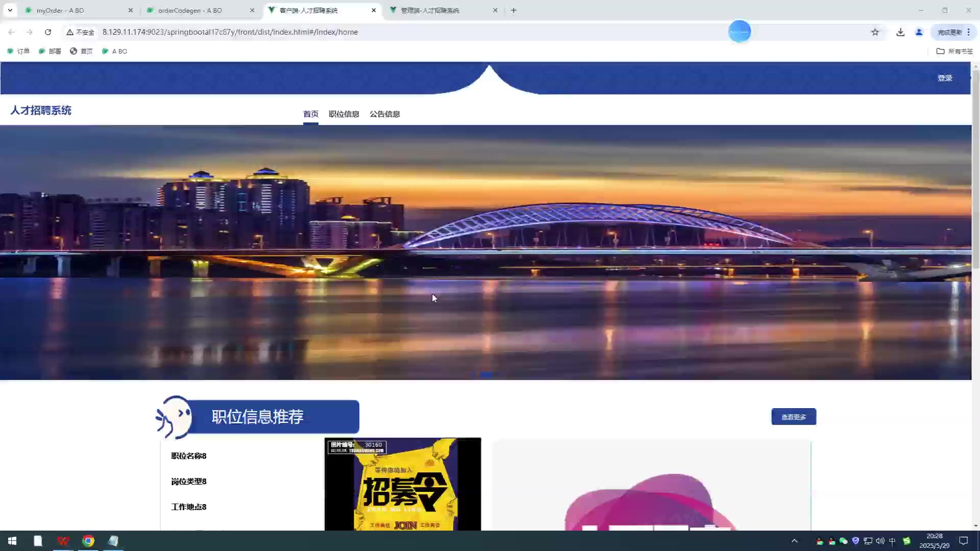
Task: Open Chrome from the taskbar
Action: [x=88, y=541]
